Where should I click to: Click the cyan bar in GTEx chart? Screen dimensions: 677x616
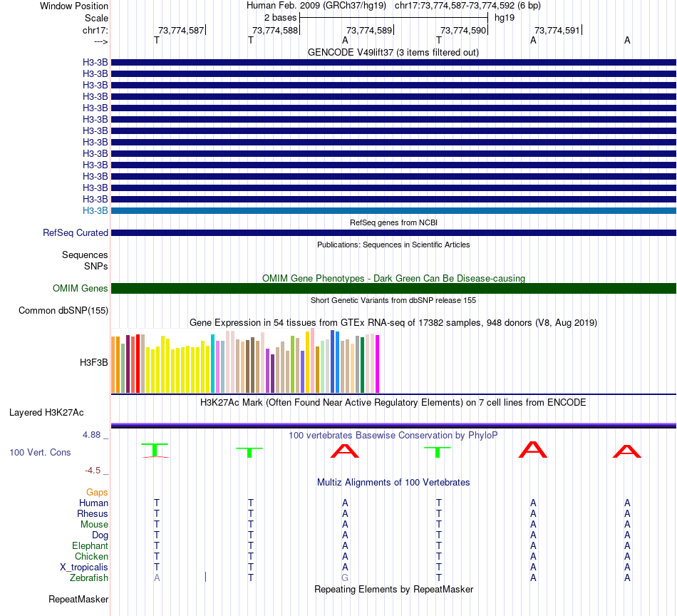point(212,364)
